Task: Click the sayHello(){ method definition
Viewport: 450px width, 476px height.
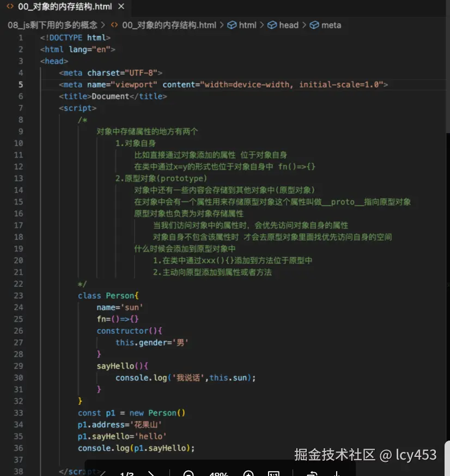Action: point(122,366)
